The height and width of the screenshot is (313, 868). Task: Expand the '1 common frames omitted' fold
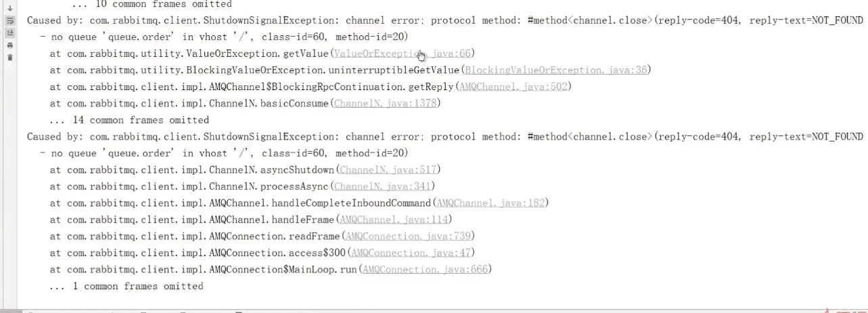pos(127,286)
